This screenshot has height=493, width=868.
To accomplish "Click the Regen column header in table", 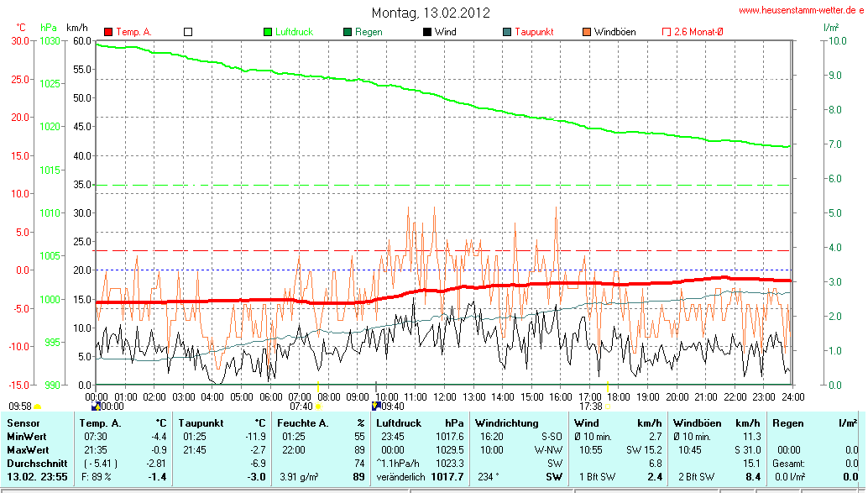I will click(788, 423).
